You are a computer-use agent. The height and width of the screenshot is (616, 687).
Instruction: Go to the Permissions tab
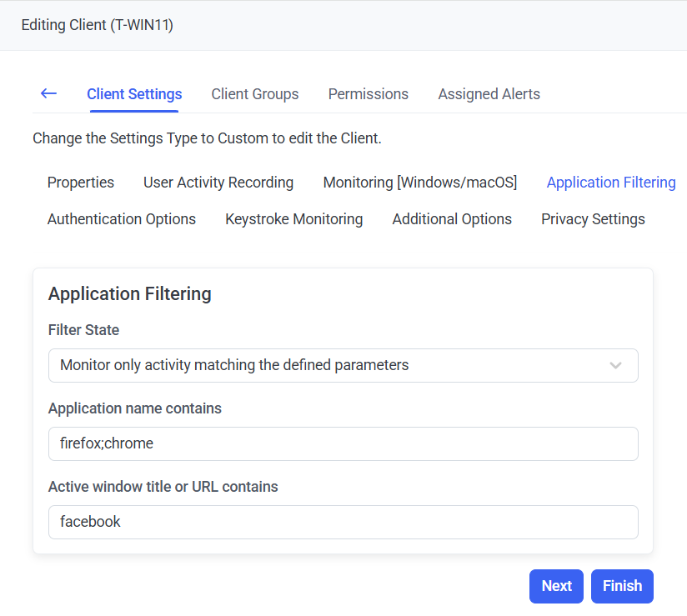(x=369, y=94)
